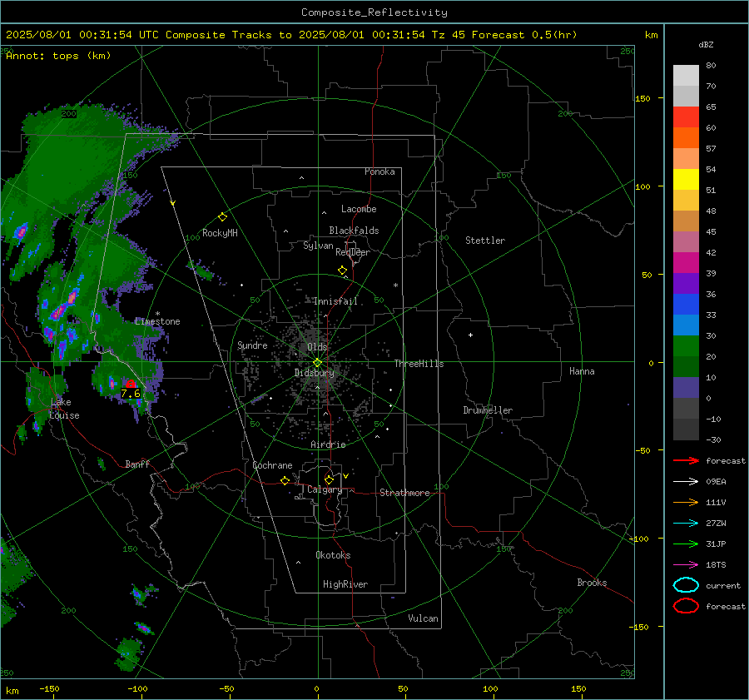The width and height of the screenshot is (749, 700).
Task: Click the yellow diamond marker near RockyMH
Action: [222, 217]
